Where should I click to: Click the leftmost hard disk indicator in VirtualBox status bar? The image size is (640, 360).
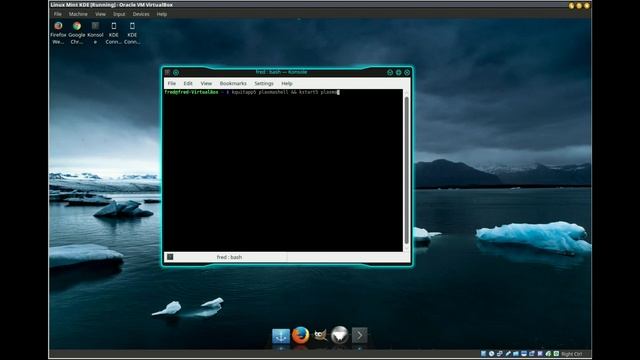483,353
